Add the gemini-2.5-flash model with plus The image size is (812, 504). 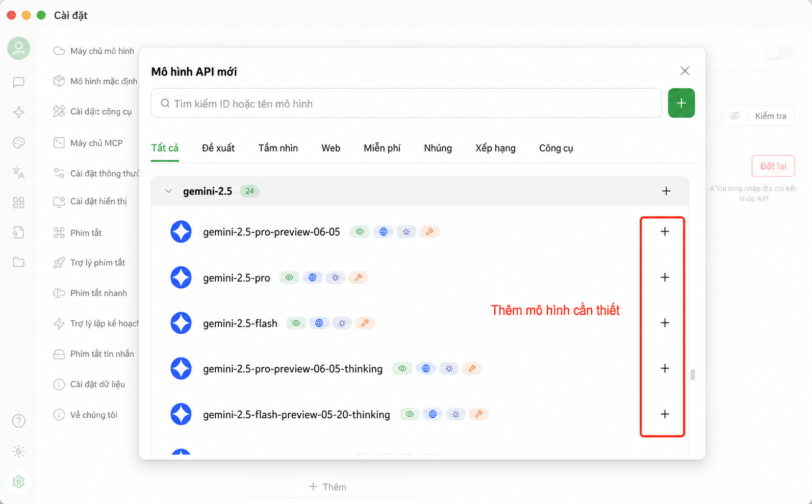[x=665, y=323]
